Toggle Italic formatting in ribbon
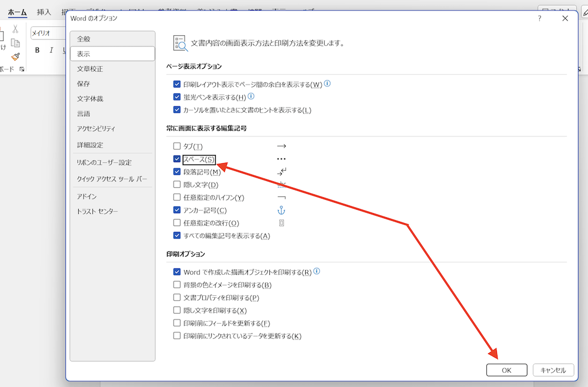 [x=51, y=50]
